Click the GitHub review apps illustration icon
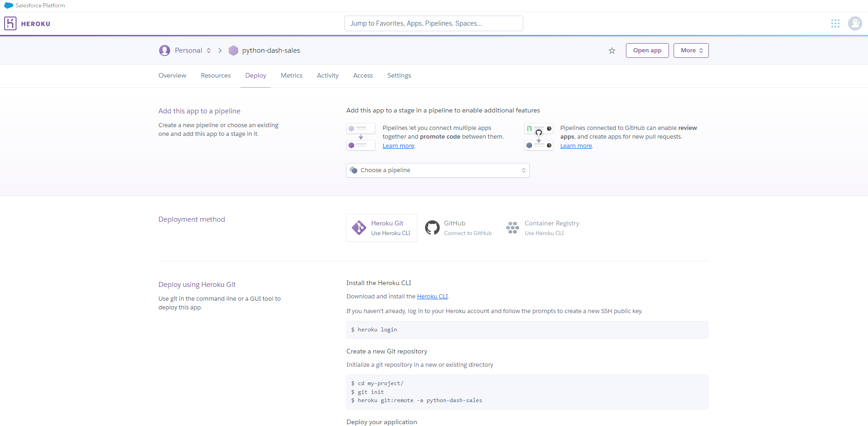Image resolution: width=868 pixels, height=426 pixels. (539, 137)
